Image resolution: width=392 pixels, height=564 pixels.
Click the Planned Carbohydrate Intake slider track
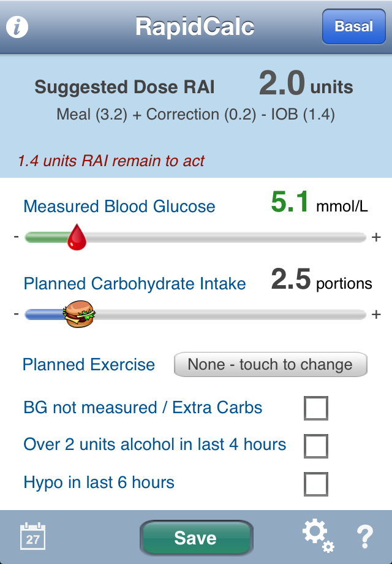tap(195, 314)
